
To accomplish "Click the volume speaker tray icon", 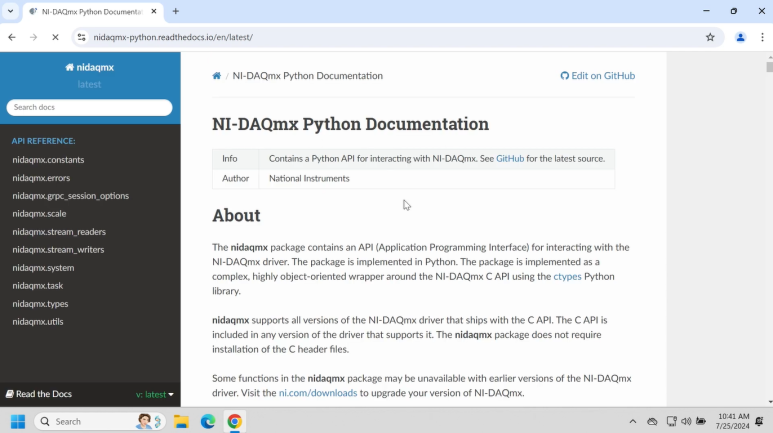I will click(x=686, y=422).
